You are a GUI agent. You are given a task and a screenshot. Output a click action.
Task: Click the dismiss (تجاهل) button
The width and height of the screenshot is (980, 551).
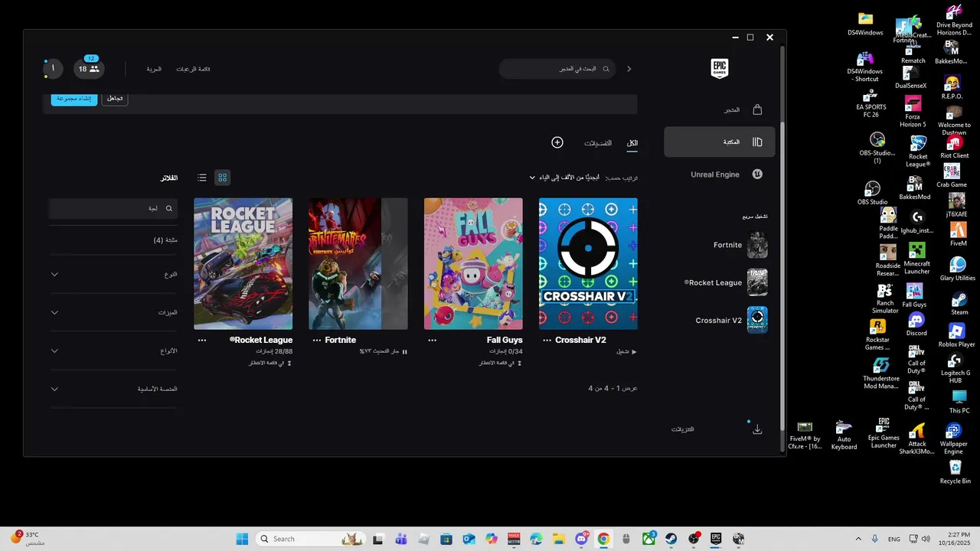coord(114,99)
